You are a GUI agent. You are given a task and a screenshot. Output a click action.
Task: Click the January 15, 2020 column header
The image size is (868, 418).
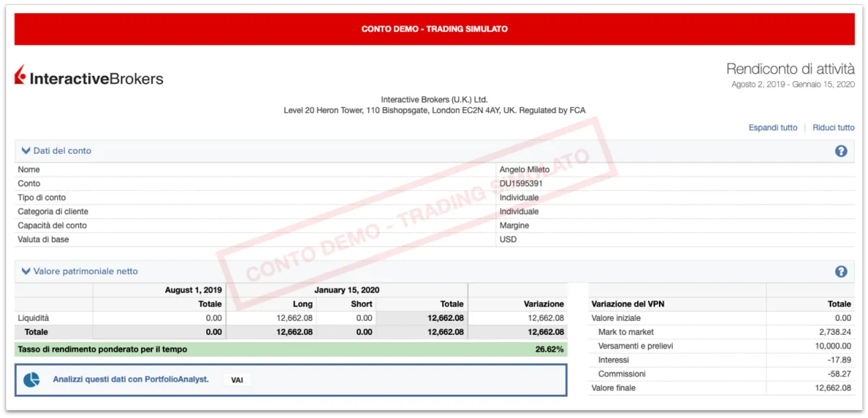(x=346, y=290)
